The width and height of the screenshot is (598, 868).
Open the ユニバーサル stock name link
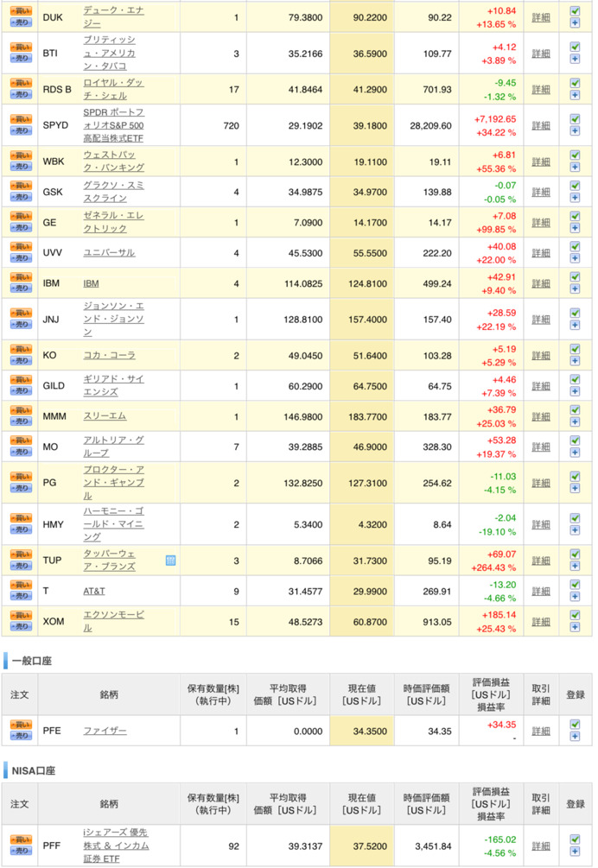coord(109,252)
